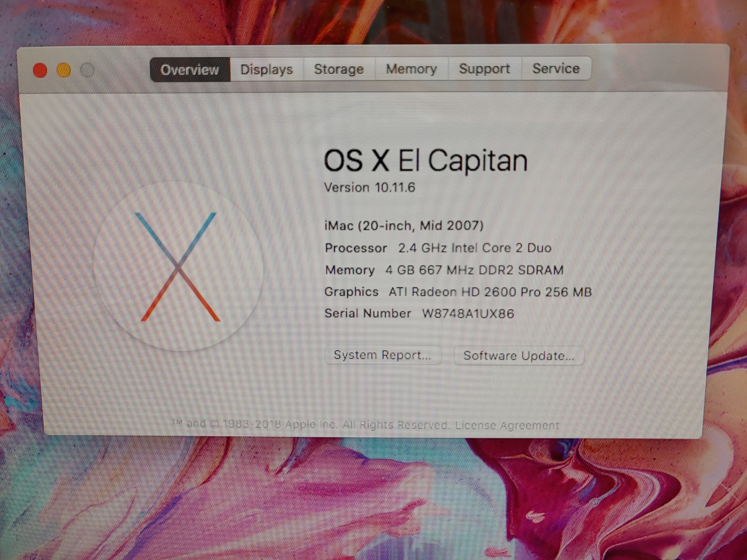The width and height of the screenshot is (747, 560).
Task: Click the OS X El Capitan title
Action: click(426, 160)
